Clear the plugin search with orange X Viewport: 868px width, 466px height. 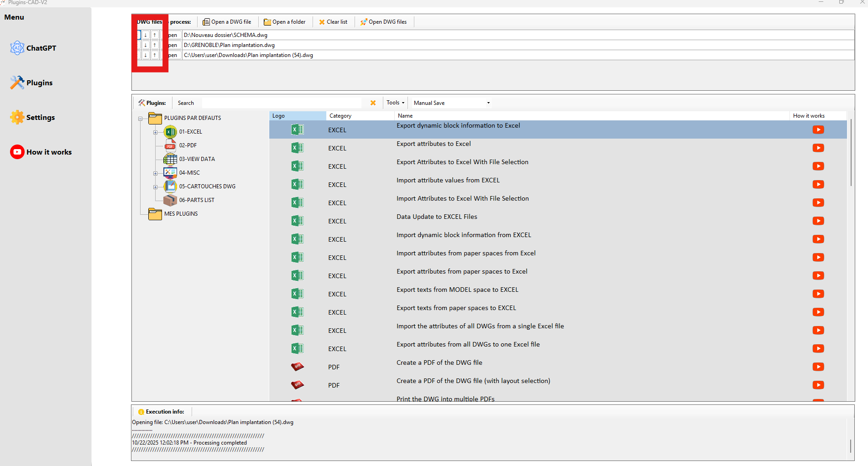point(373,103)
